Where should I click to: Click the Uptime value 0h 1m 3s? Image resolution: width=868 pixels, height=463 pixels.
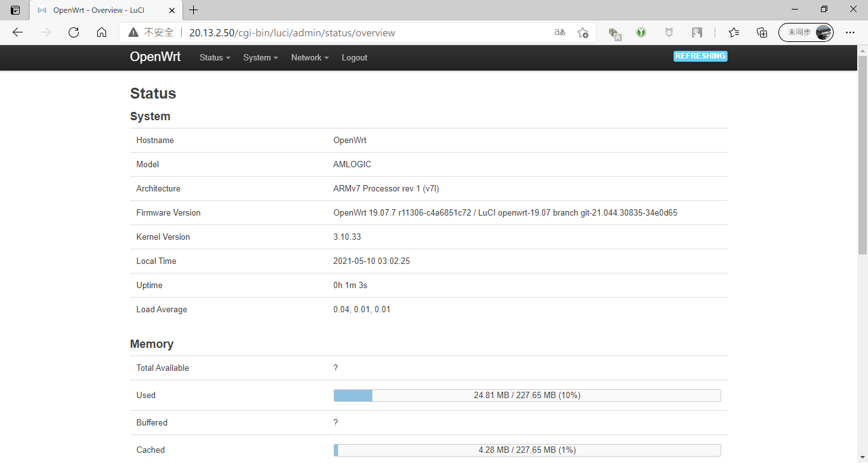point(350,286)
